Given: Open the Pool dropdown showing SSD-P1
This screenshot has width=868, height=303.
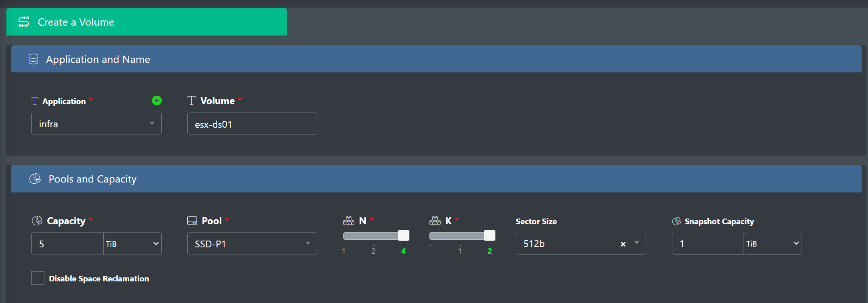Looking at the screenshot, I should point(252,243).
